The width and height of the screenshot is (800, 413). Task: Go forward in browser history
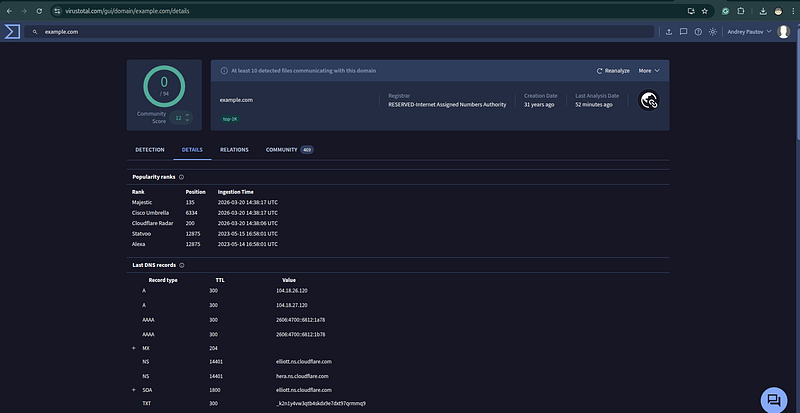[24, 11]
